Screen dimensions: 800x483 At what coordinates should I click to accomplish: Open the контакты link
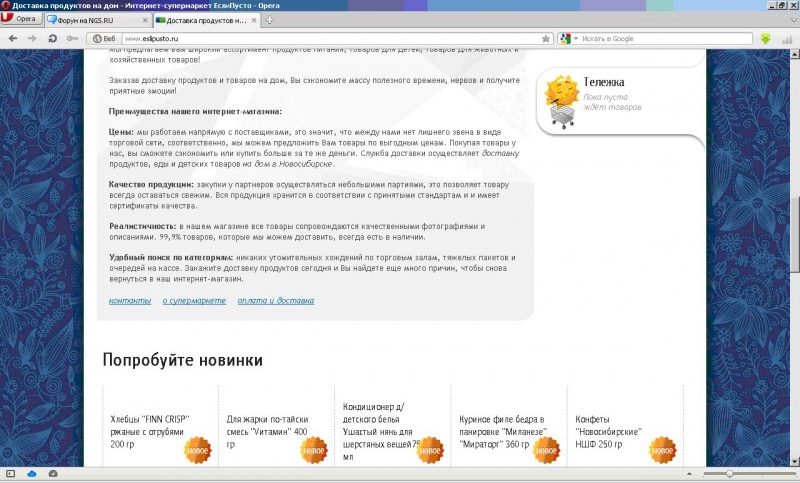(129, 300)
